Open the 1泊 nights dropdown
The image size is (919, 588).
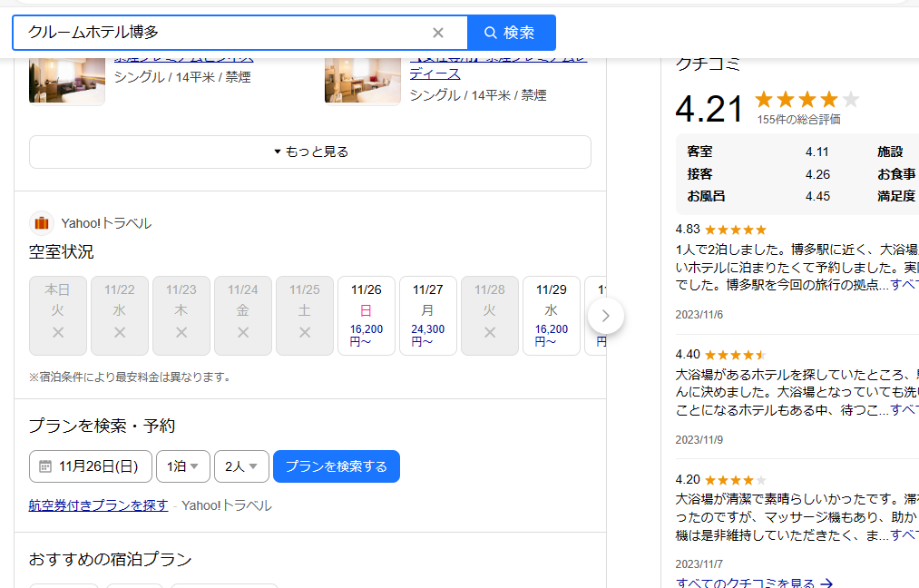pos(182,465)
